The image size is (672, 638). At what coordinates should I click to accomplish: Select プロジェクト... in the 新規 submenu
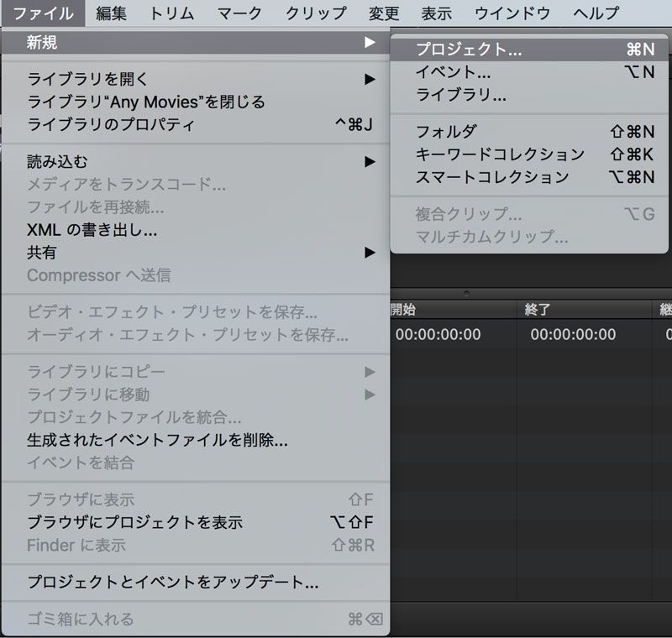[x=469, y=50]
